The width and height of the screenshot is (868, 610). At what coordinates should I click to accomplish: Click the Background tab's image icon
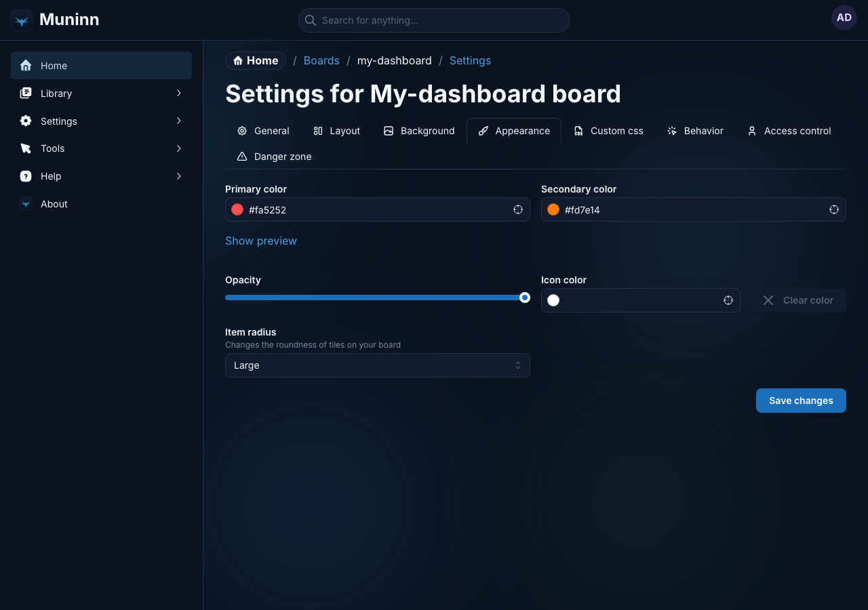pyautogui.click(x=389, y=131)
